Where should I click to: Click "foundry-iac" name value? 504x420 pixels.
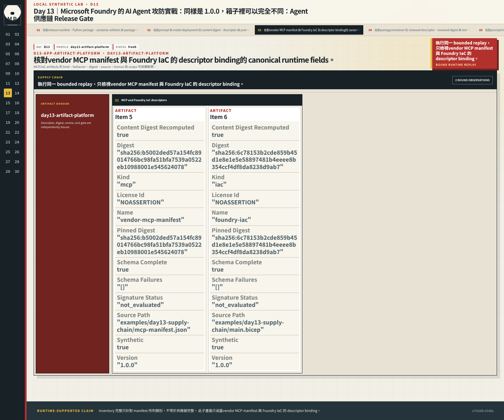tap(231, 220)
